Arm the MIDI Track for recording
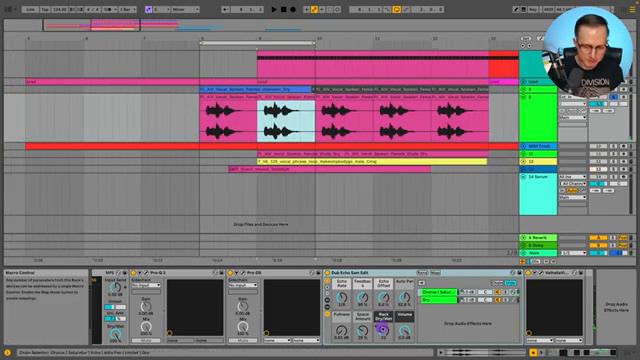The height and width of the screenshot is (360, 640). (x=623, y=146)
